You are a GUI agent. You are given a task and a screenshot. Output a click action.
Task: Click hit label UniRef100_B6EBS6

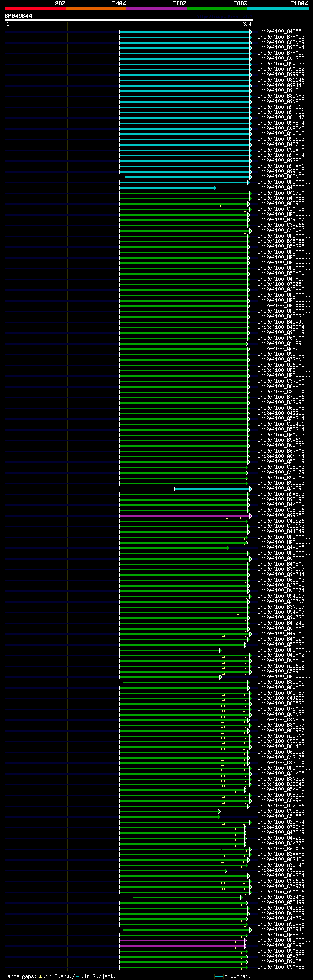coord(281,316)
